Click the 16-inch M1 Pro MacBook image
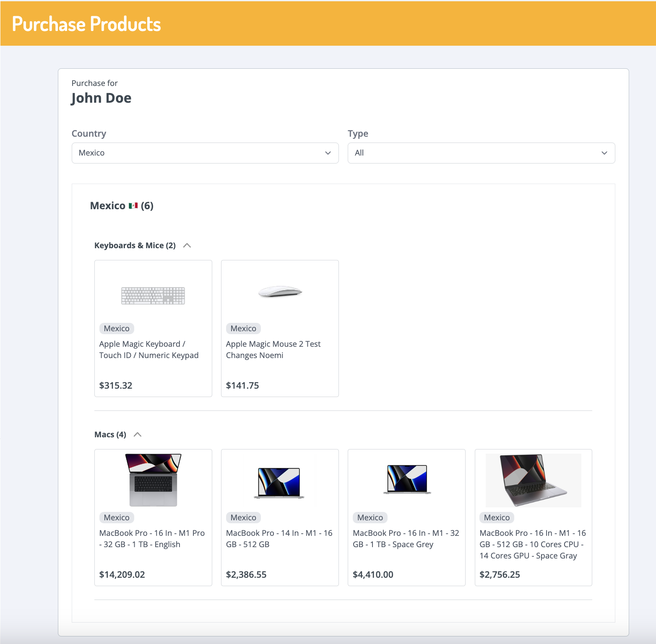656x644 pixels. (x=153, y=480)
